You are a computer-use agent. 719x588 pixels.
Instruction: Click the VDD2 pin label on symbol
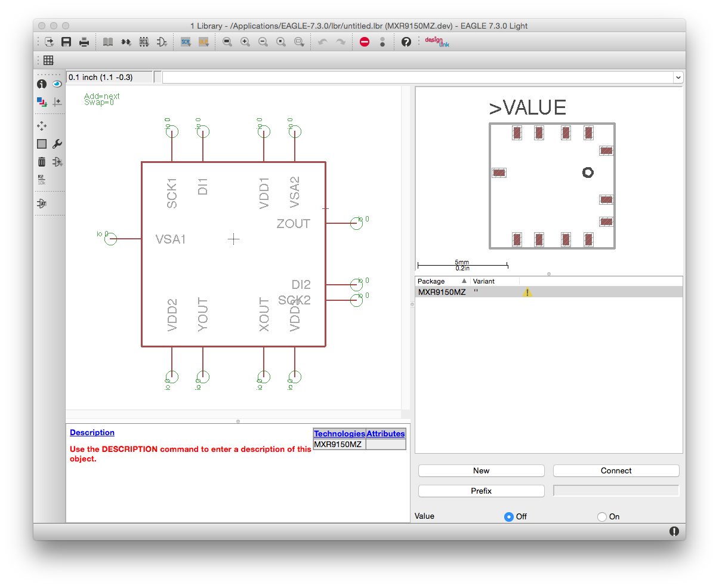tap(172, 315)
